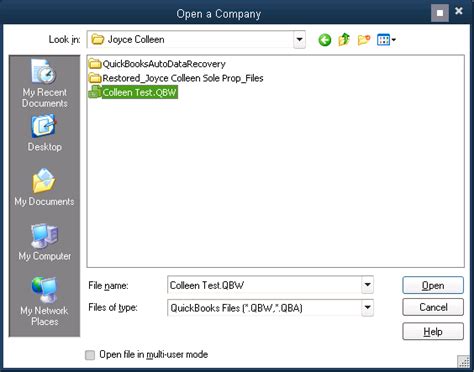Open My Computer in places bar

click(x=44, y=242)
